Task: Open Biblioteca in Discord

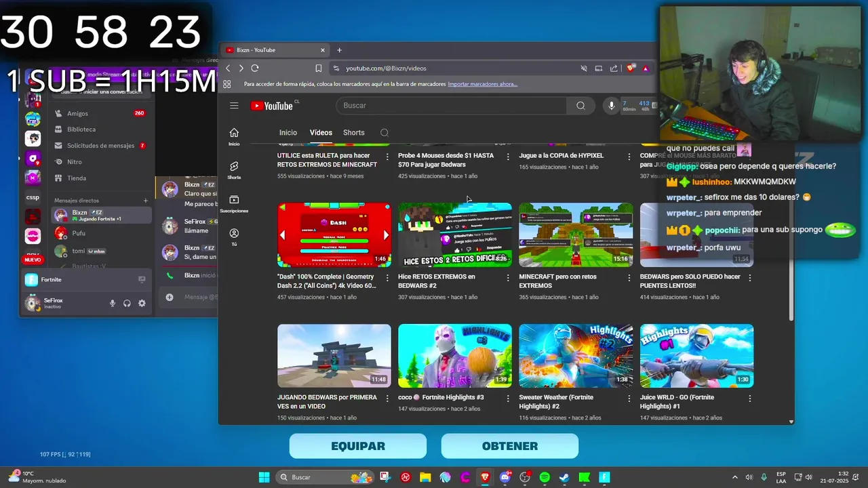Action: [102, 129]
